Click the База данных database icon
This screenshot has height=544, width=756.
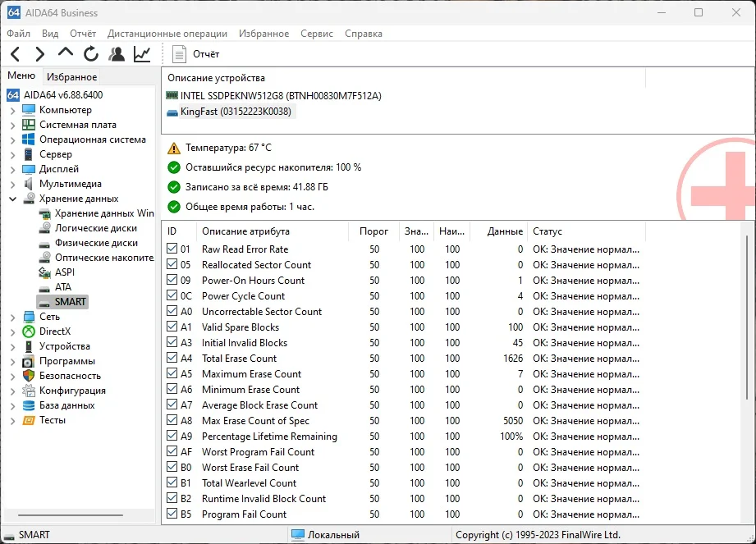[x=29, y=405]
